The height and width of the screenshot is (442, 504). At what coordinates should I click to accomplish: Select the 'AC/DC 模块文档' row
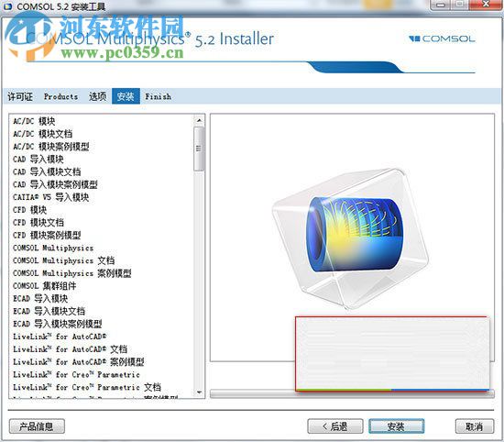(102, 134)
